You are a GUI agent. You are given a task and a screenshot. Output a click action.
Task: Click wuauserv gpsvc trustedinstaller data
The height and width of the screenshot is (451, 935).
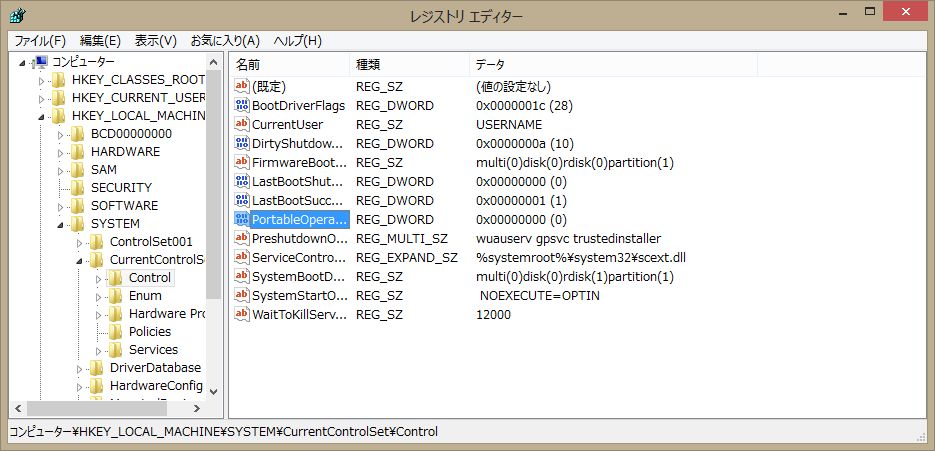coord(568,239)
